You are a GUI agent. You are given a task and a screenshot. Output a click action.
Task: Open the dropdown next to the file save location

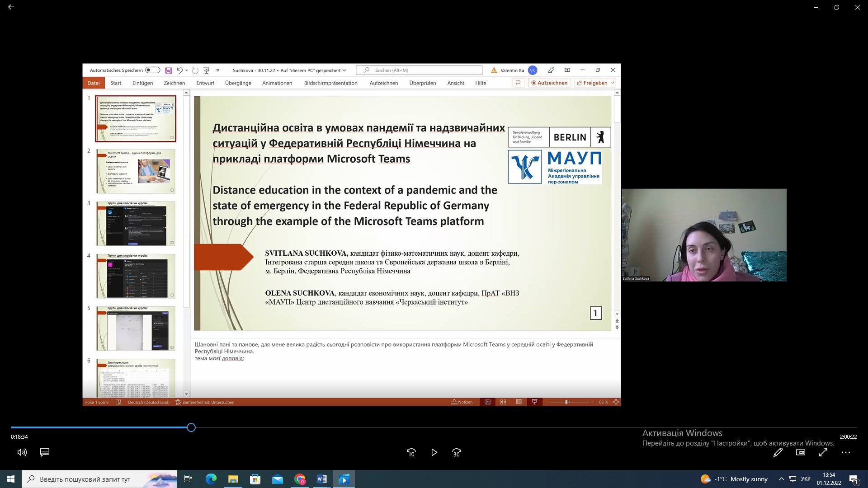coord(344,70)
